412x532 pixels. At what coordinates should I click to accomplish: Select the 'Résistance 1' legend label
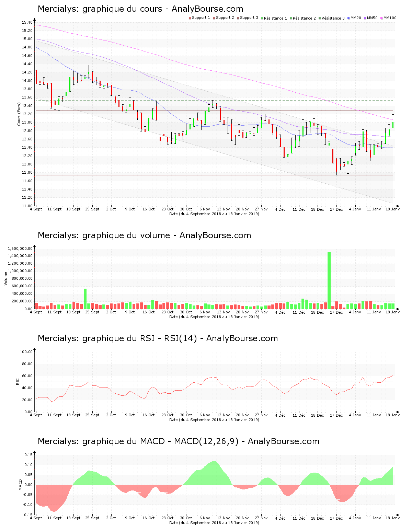click(275, 18)
